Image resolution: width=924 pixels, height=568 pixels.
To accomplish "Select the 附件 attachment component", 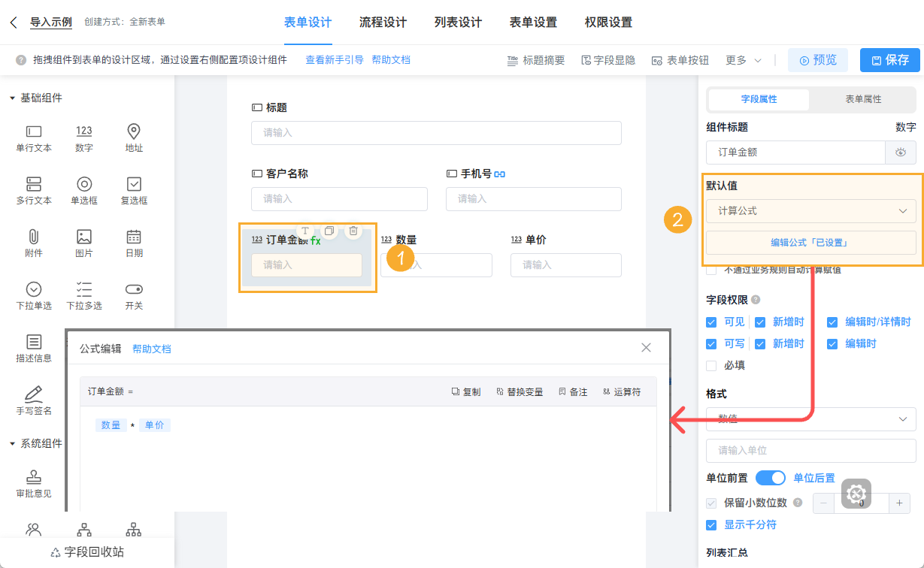I will point(33,242).
